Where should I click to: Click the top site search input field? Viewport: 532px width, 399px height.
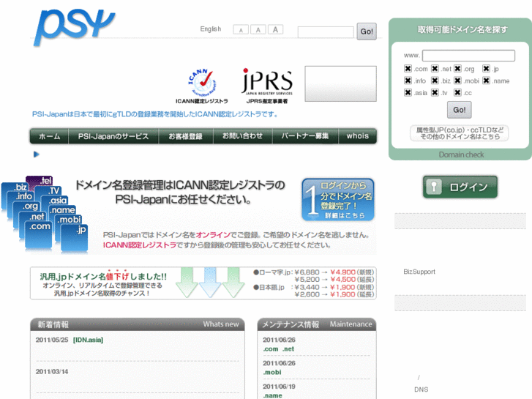point(326,32)
